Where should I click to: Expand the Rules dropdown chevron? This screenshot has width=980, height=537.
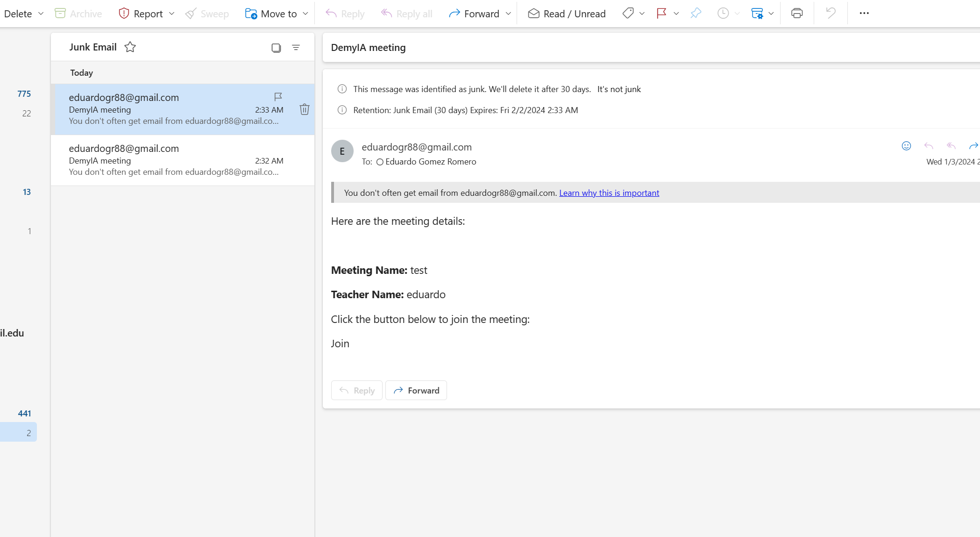(771, 14)
